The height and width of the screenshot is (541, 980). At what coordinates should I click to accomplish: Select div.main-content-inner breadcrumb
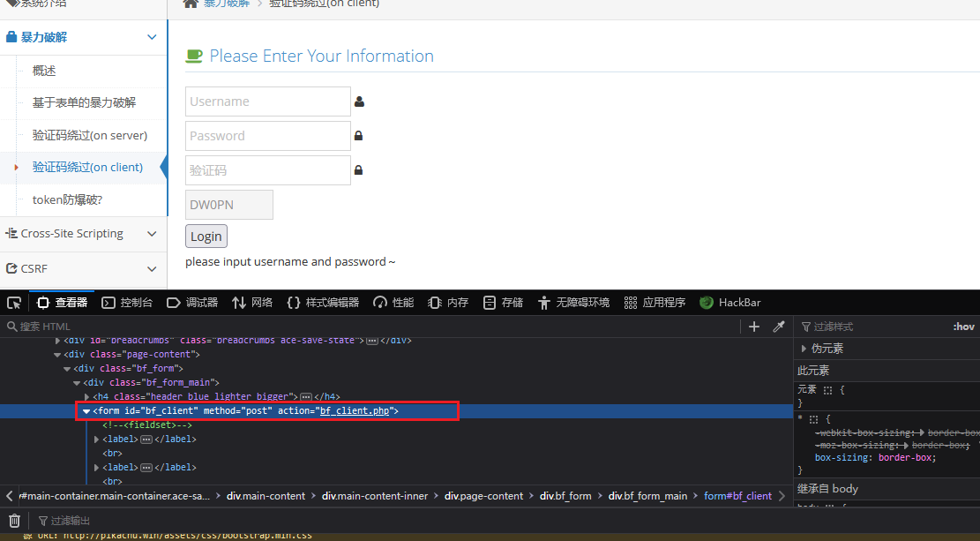[x=375, y=496]
